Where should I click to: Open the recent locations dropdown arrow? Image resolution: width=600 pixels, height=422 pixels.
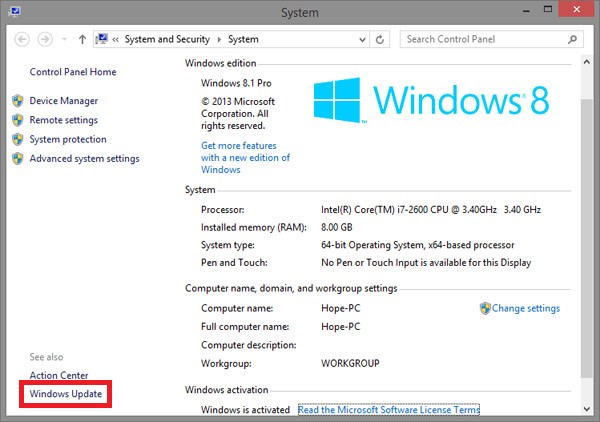(x=64, y=39)
